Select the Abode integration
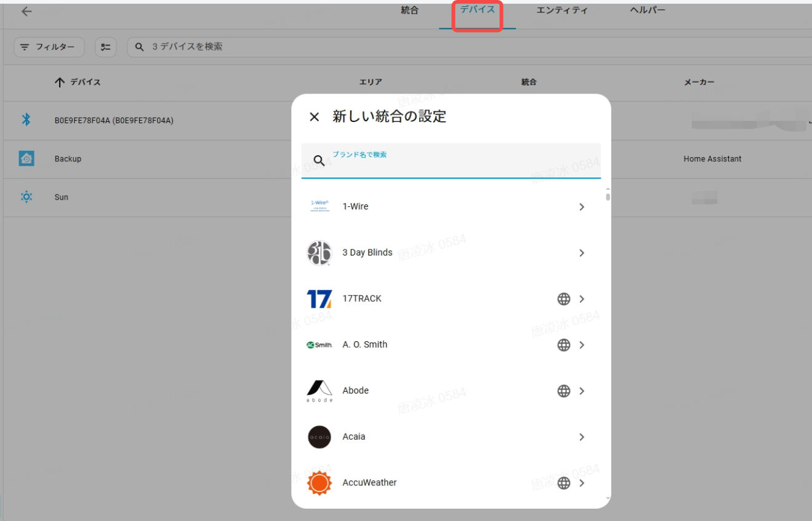The width and height of the screenshot is (812, 521). click(451, 390)
